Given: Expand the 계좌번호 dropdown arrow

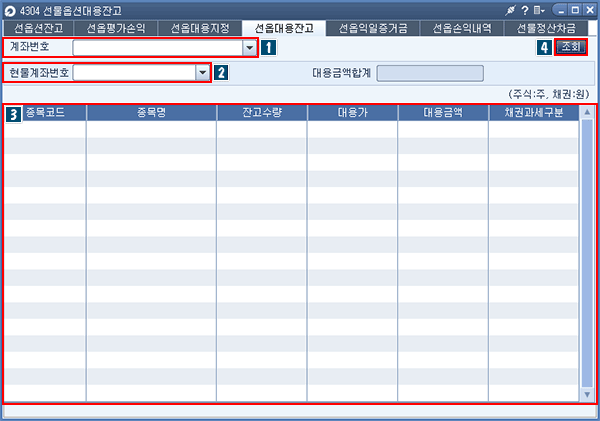Looking at the screenshot, I should click(248, 47).
